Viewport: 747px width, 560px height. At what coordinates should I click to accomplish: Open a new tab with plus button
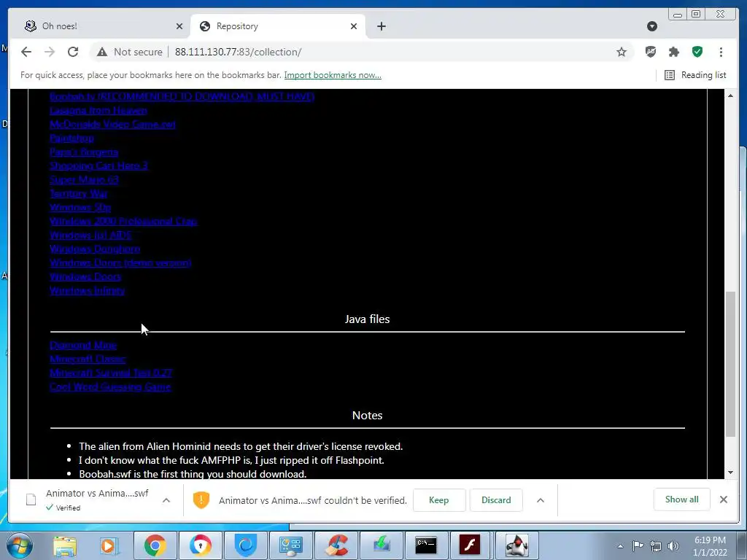pos(381,26)
